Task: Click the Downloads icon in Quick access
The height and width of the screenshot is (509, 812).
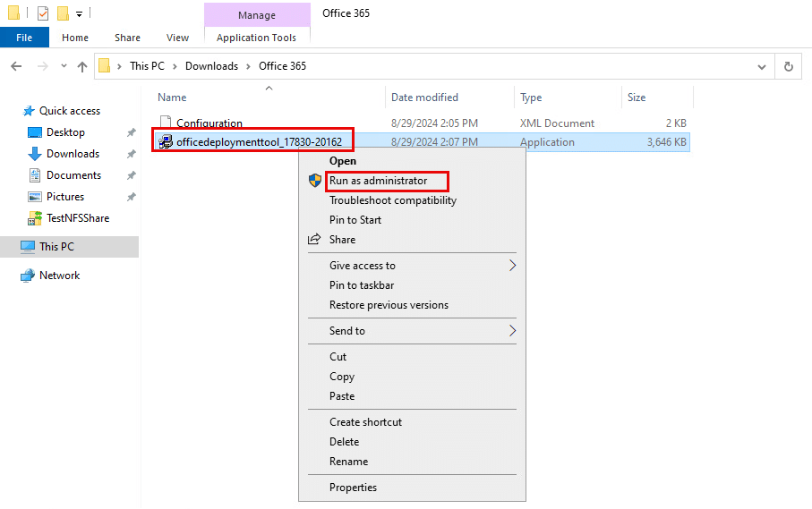Action: tap(35, 154)
